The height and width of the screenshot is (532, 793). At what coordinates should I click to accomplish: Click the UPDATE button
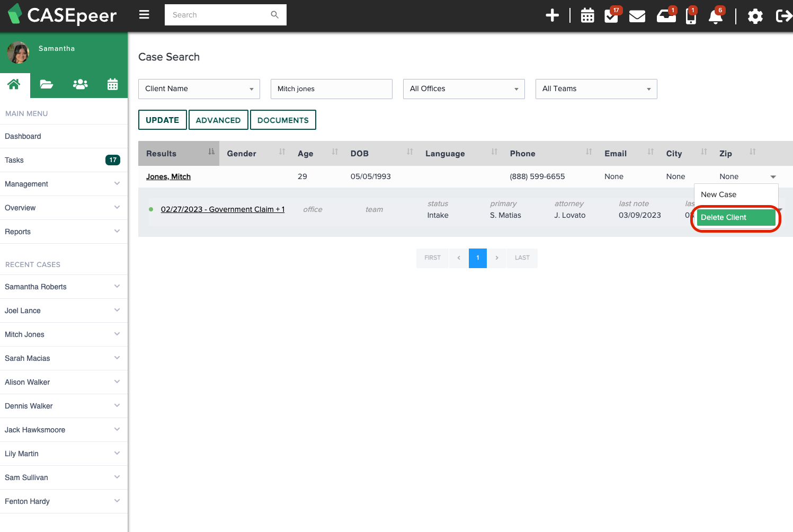pyautogui.click(x=163, y=120)
